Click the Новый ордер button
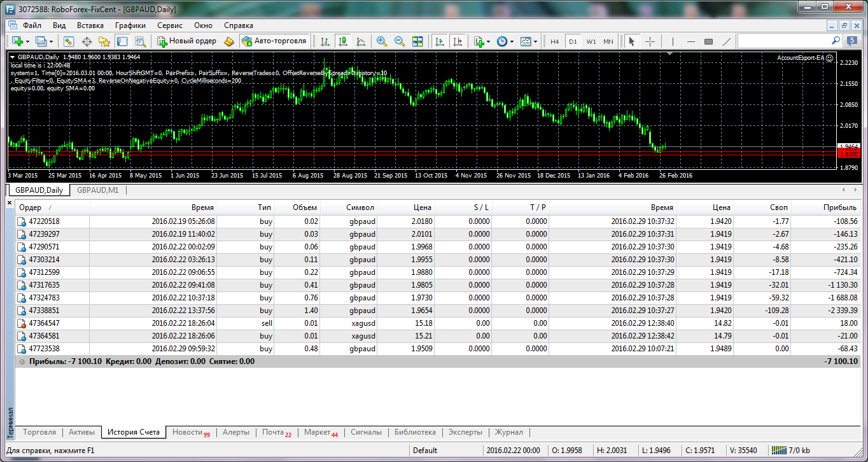The width and height of the screenshot is (868, 462). click(x=186, y=41)
